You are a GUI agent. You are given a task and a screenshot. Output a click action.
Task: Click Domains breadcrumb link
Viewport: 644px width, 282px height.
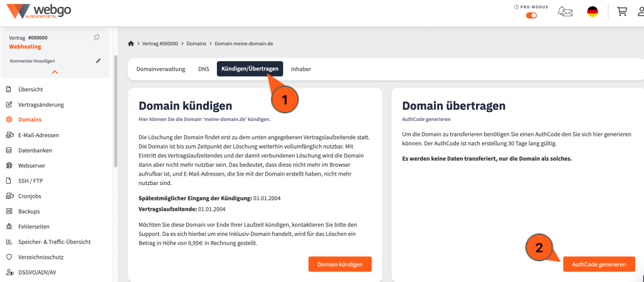click(x=196, y=43)
